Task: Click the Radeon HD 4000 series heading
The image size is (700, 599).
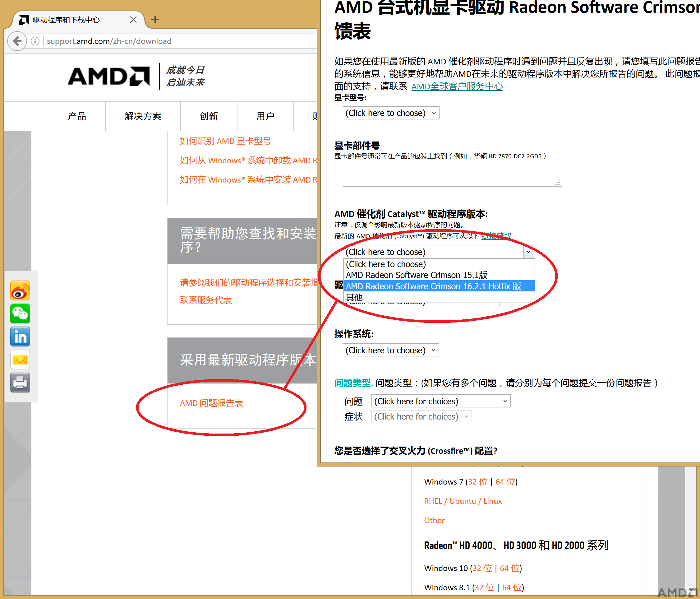Action: tap(517, 545)
